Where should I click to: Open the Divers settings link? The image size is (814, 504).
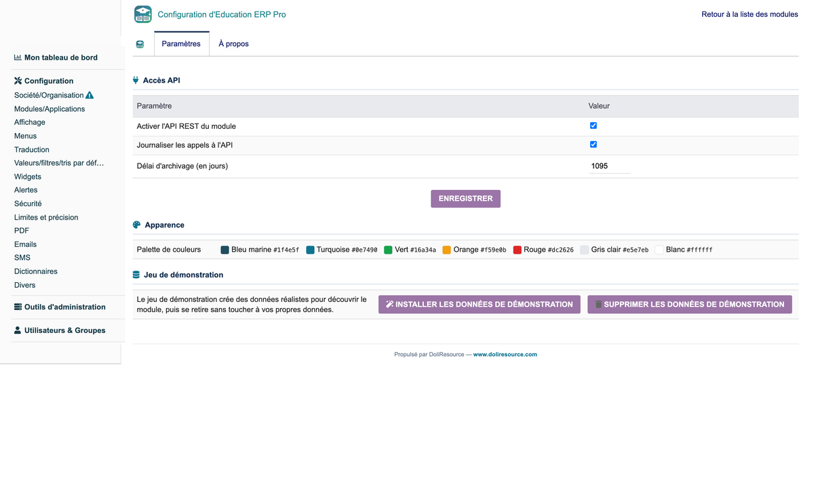24,285
